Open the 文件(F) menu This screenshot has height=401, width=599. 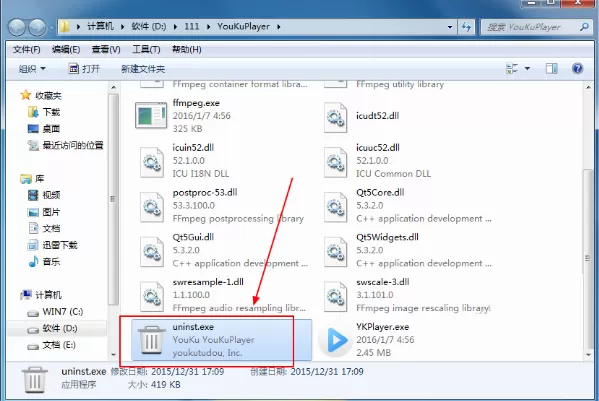pyautogui.click(x=26, y=49)
